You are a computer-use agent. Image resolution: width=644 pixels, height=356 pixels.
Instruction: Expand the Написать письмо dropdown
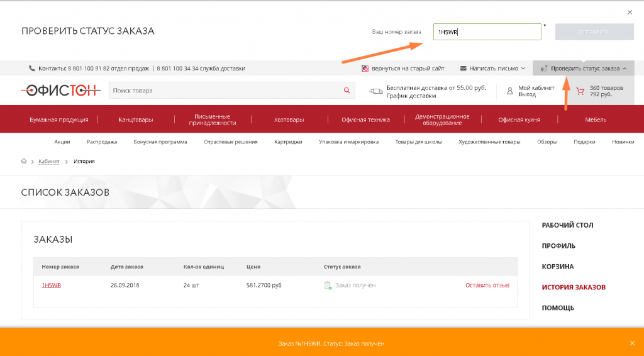(x=493, y=68)
